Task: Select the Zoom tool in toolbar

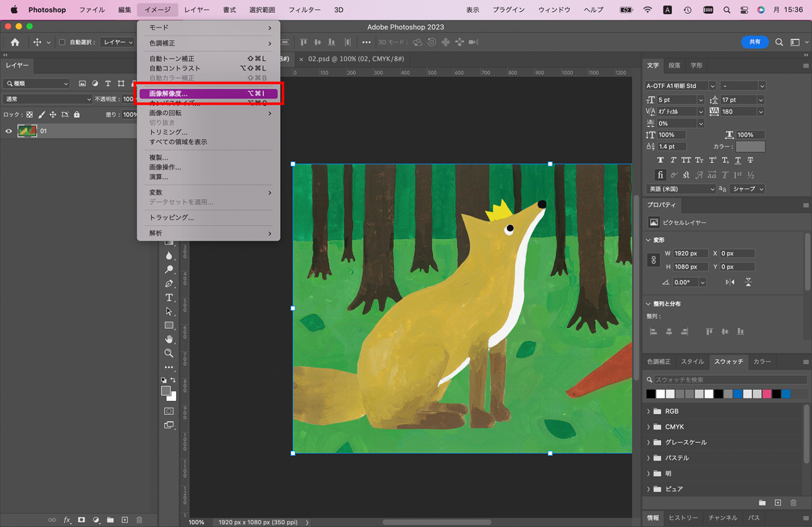Action: (169, 353)
